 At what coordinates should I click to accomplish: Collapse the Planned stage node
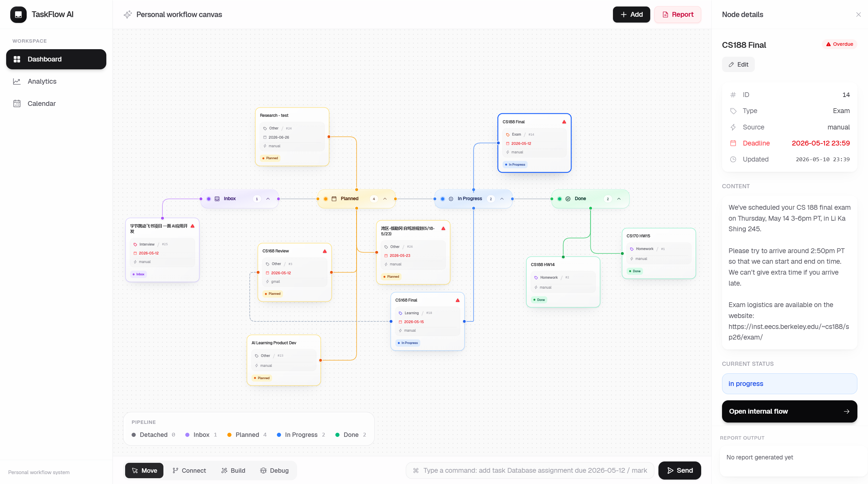(x=385, y=199)
